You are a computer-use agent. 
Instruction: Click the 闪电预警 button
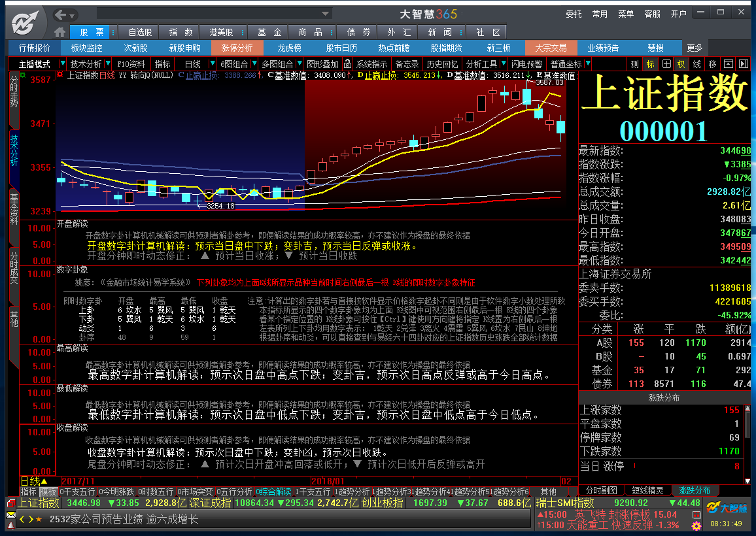[x=526, y=63]
